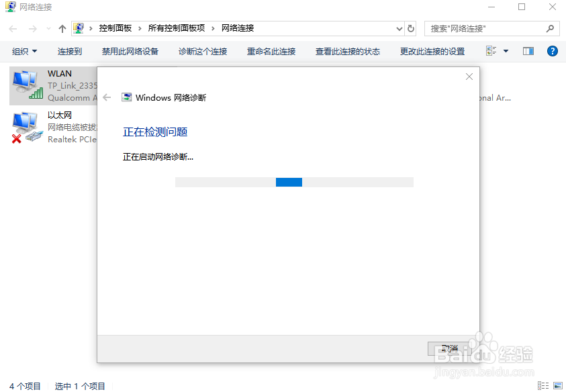Navigate up one folder level
This screenshot has width=566, height=392.
[x=62, y=28]
